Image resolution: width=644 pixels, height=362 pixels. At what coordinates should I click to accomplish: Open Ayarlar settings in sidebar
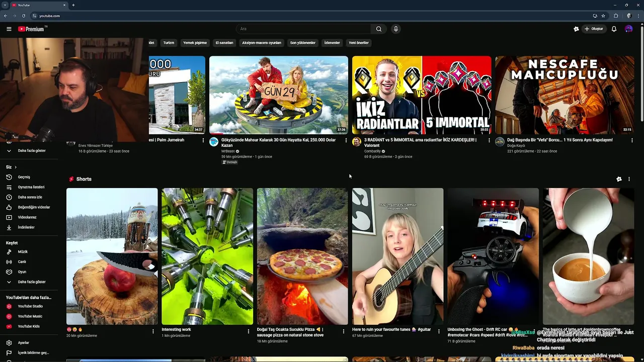[x=29, y=342]
